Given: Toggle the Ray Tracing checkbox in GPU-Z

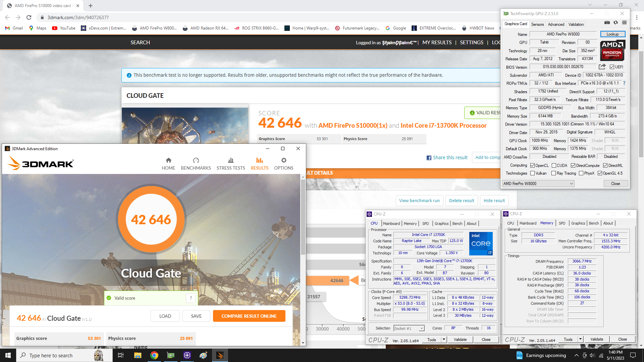Looking at the screenshot, I should pos(554,173).
